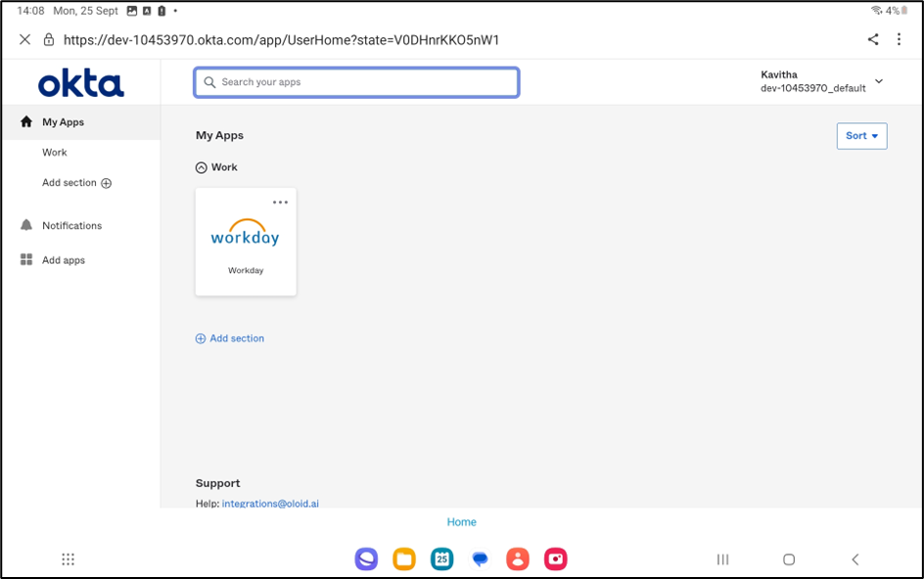Collapse the Work section chevron
This screenshot has height=579, width=924.
tap(201, 168)
